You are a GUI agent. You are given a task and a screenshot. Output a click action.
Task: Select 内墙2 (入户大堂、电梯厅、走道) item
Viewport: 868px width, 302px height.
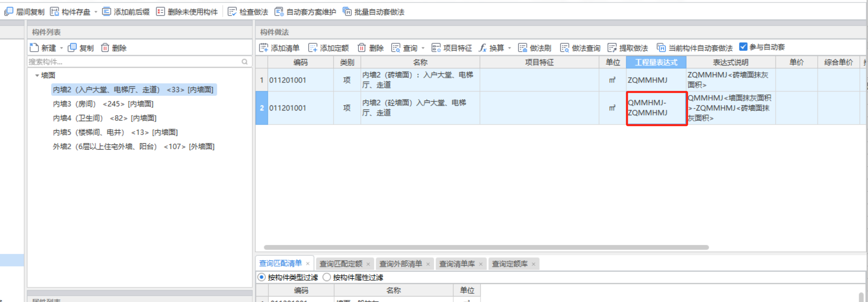134,90
